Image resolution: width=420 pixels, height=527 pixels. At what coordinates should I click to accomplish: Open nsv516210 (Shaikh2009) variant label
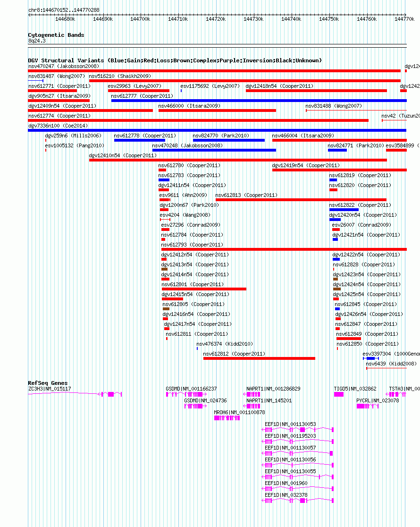point(120,76)
